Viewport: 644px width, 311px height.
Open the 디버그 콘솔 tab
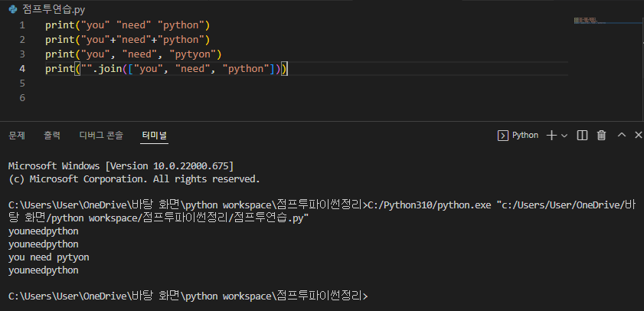(x=101, y=135)
